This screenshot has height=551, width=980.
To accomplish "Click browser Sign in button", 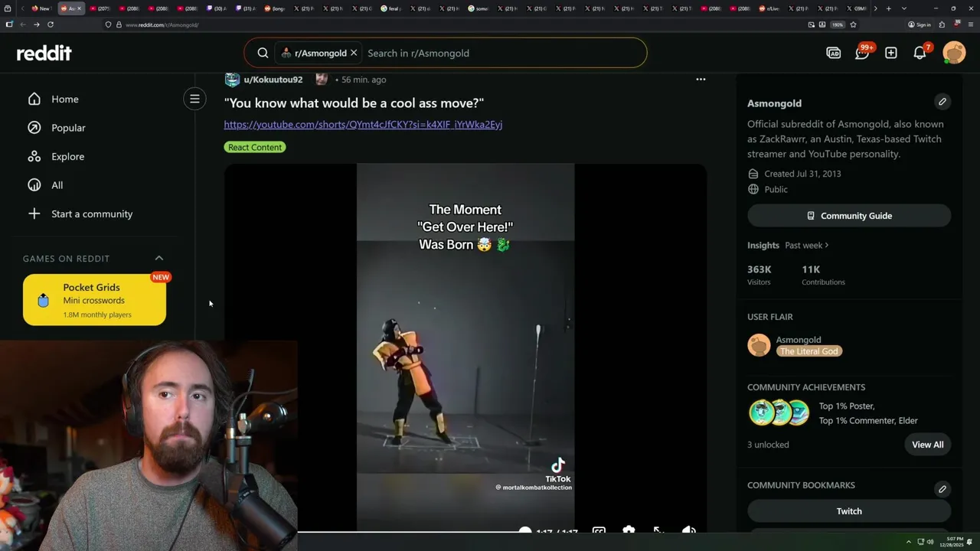I will coord(920,24).
